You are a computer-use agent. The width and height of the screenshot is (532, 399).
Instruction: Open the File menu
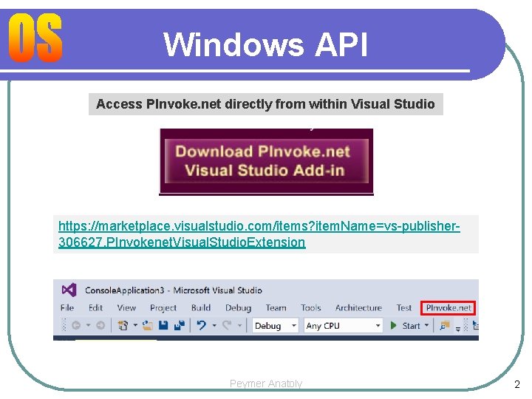pyautogui.click(x=66, y=307)
